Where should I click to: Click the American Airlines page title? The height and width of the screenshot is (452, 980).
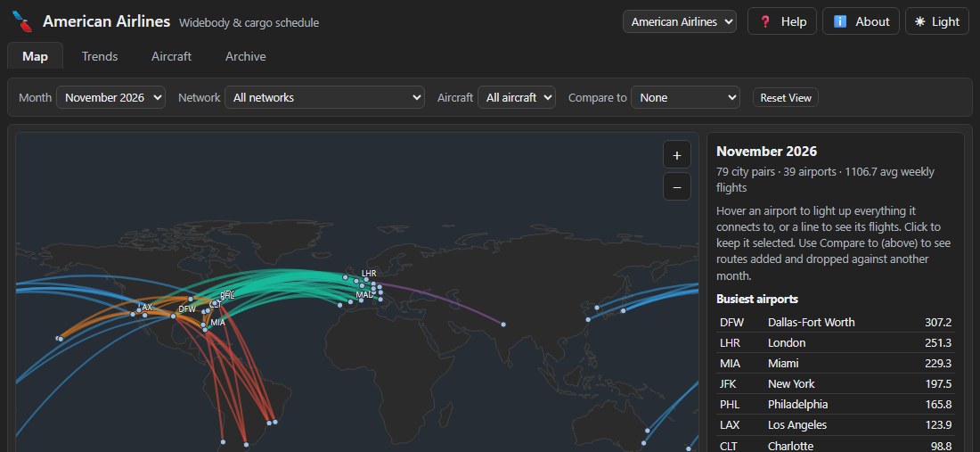coord(106,21)
